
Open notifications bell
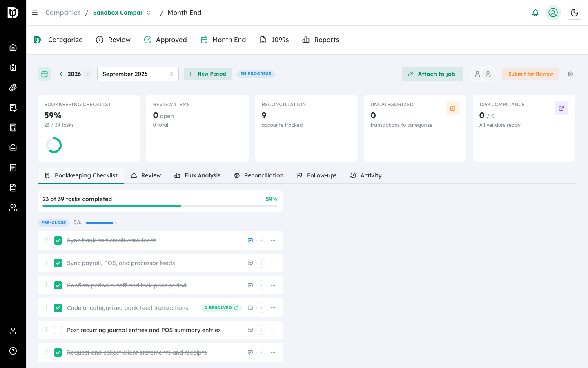point(535,13)
